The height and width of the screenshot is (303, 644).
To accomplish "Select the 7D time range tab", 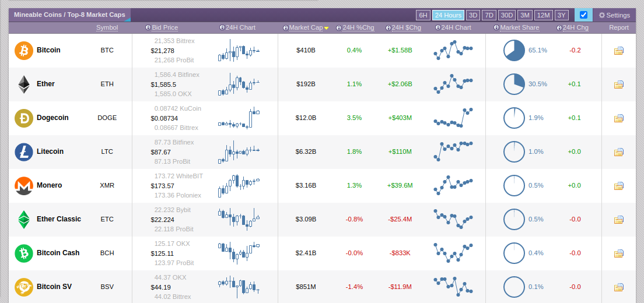I will click(x=489, y=15).
